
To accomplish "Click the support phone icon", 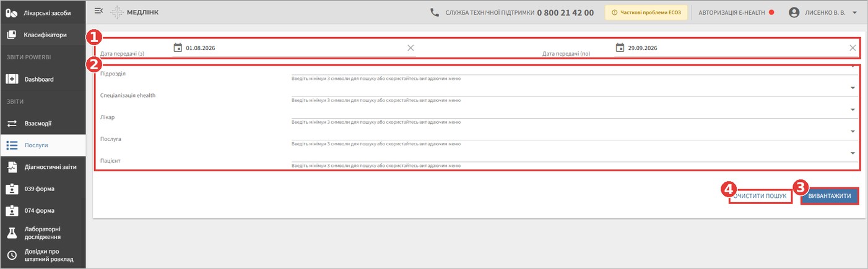I will click(435, 12).
